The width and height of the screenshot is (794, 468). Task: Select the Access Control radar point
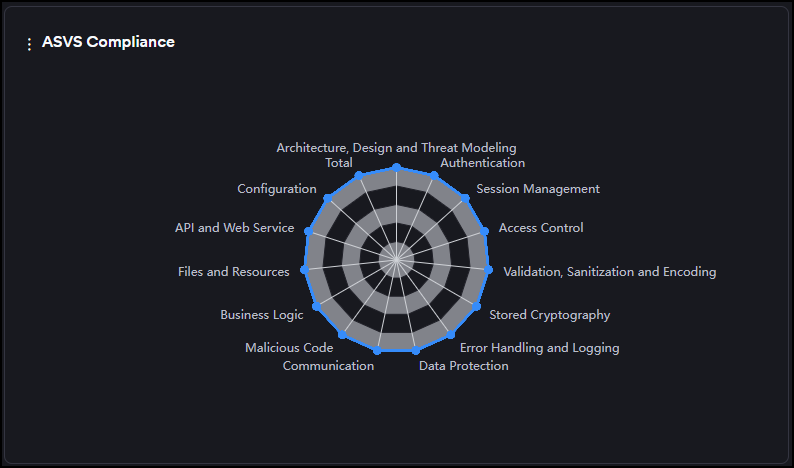pyautogui.click(x=485, y=231)
